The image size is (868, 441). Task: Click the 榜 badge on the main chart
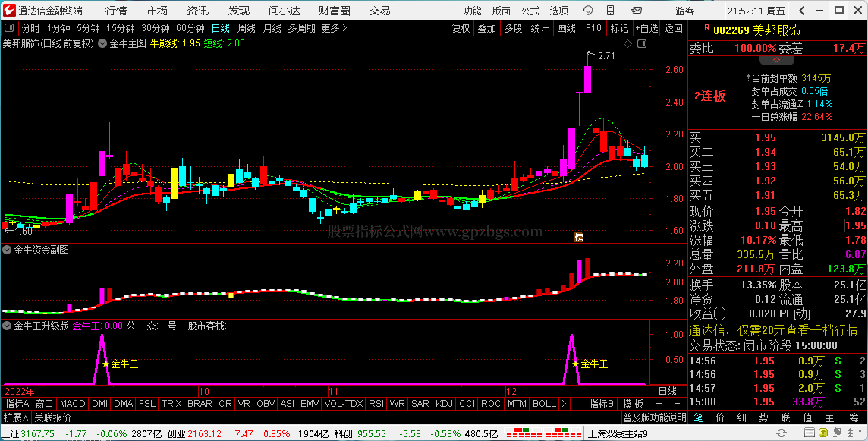point(579,237)
